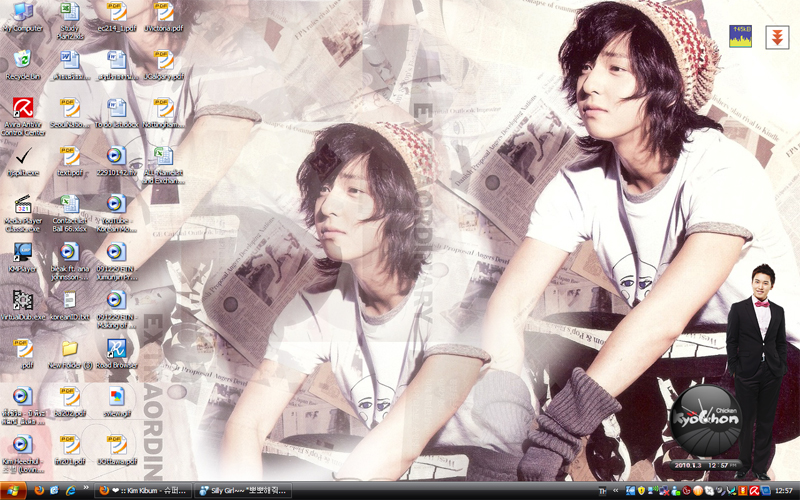Open the Skype tray icon
This screenshot has width=800, height=500.
(x=709, y=491)
